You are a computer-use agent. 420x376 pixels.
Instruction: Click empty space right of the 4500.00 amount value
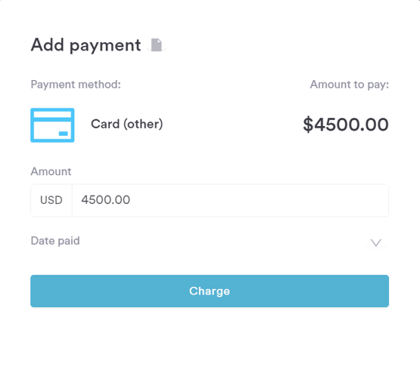[x=260, y=200]
